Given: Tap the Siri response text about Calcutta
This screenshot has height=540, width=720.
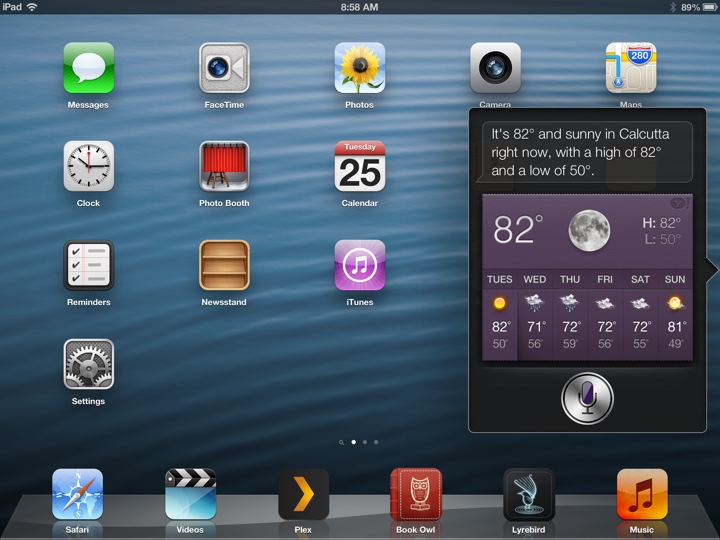Looking at the screenshot, I should pyautogui.click(x=580, y=152).
